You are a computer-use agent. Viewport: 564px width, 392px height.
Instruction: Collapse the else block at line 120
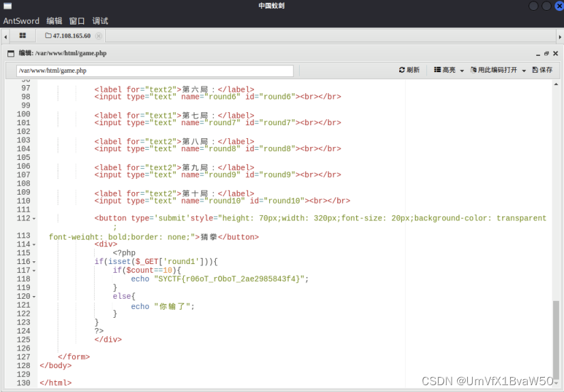pyautogui.click(x=35, y=297)
